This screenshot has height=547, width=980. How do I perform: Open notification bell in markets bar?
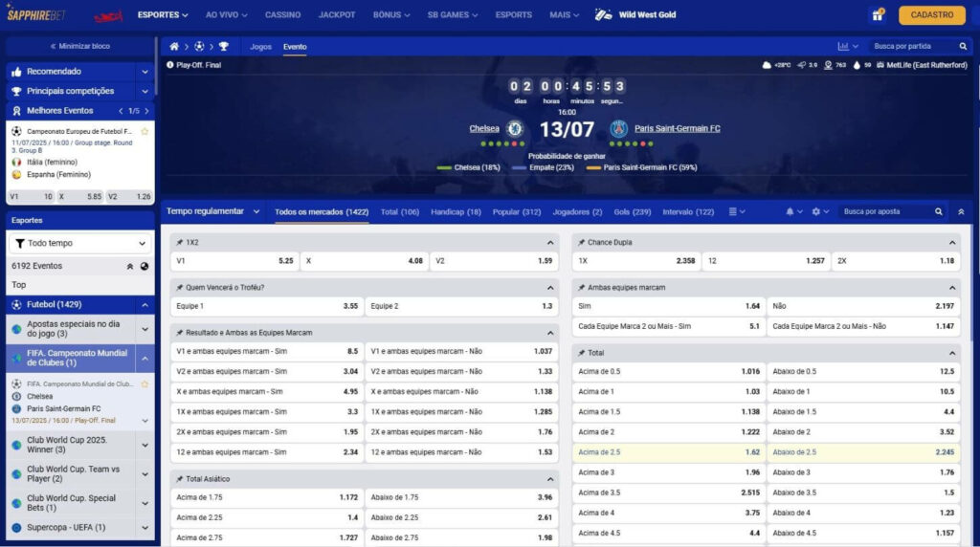pyautogui.click(x=790, y=211)
